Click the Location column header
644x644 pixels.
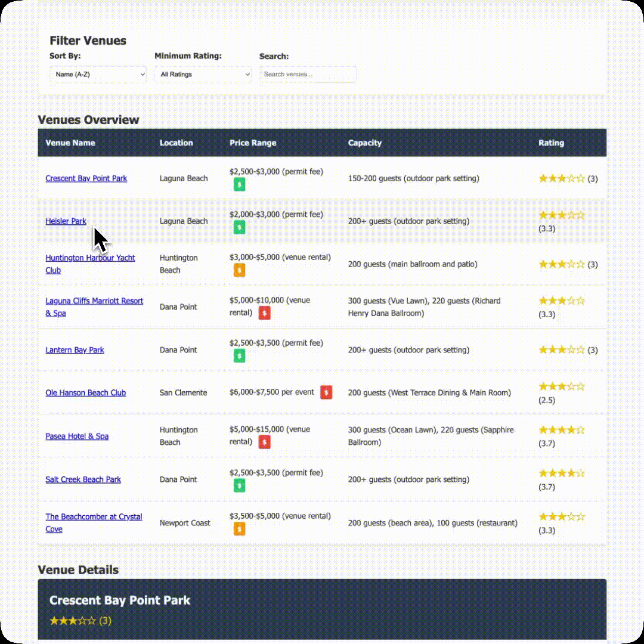pyautogui.click(x=176, y=143)
